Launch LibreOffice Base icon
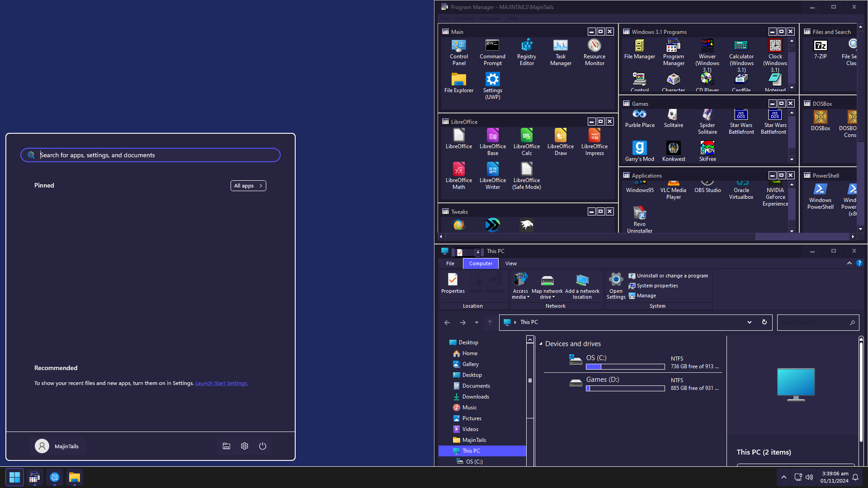The width and height of the screenshot is (868, 488). [492, 142]
